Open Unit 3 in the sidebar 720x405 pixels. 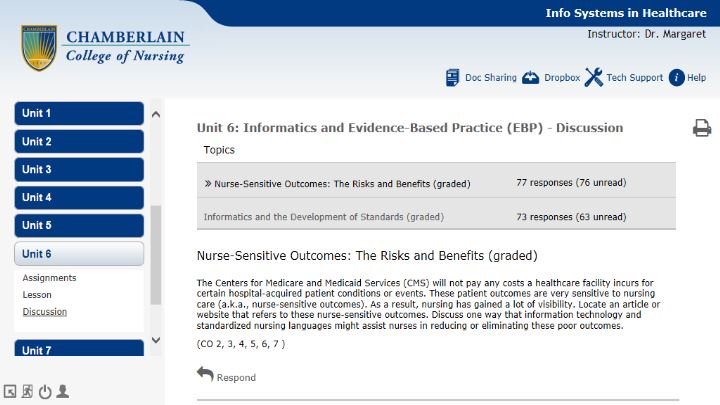tap(79, 169)
